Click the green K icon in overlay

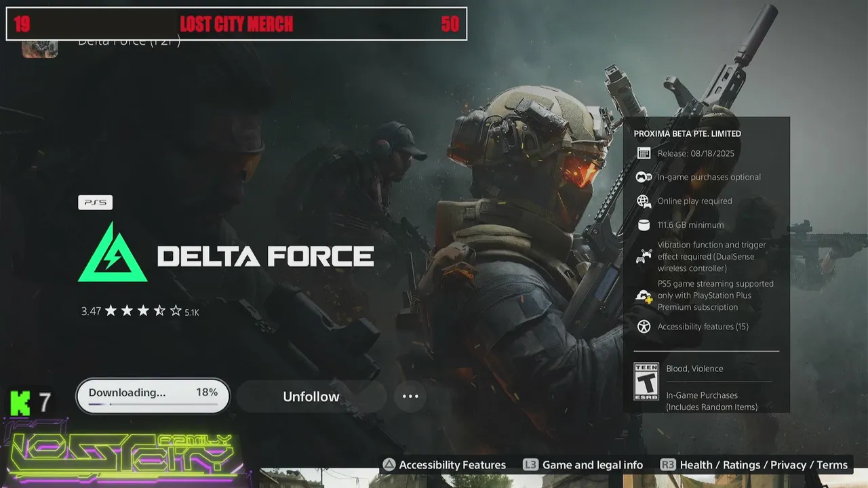click(x=20, y=403)
